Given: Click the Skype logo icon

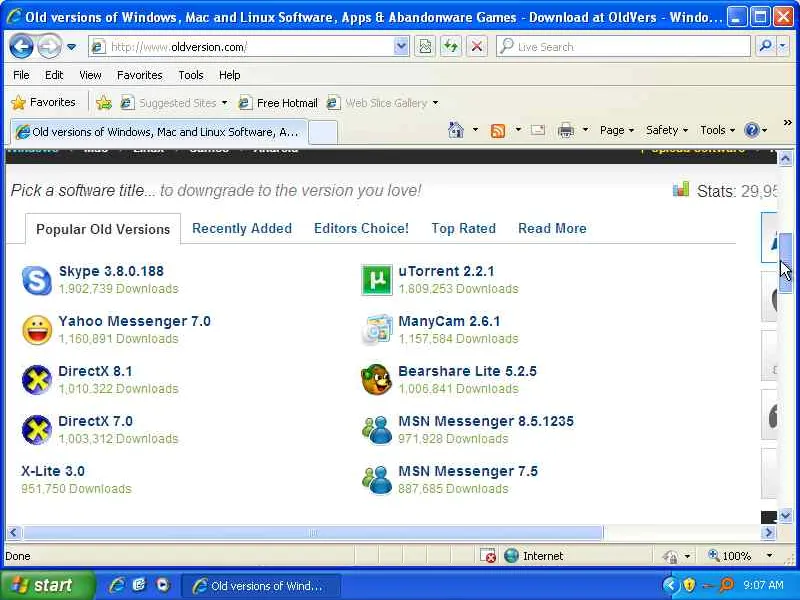Looking at the screenshot, I should [37, 280].
